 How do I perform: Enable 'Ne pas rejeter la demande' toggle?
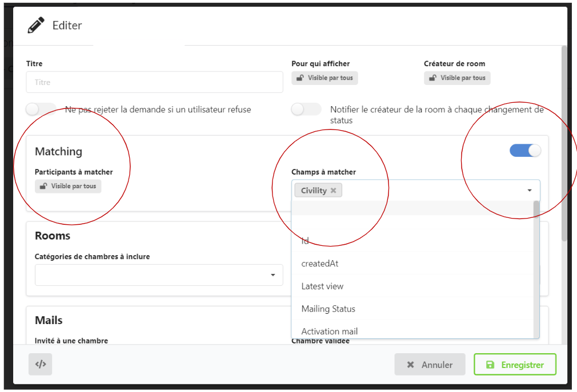click(41, 110)
